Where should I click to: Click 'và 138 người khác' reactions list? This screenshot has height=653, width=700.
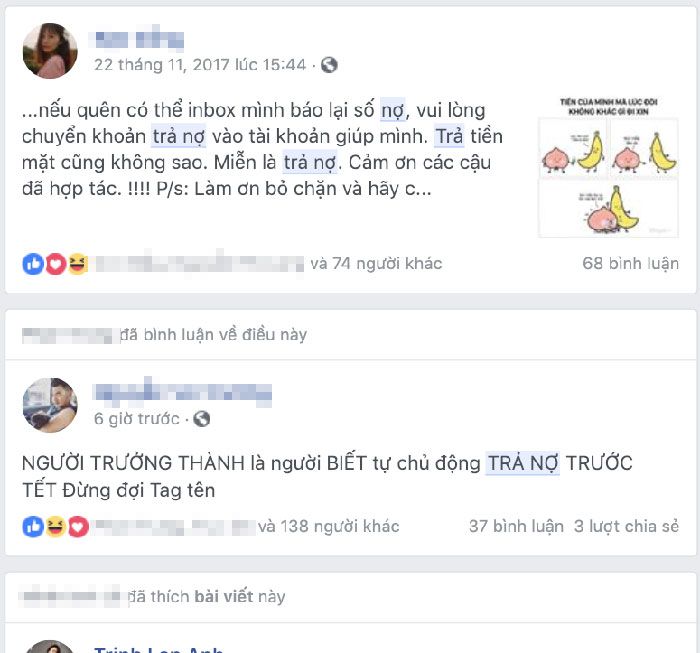tap(329, 526)
